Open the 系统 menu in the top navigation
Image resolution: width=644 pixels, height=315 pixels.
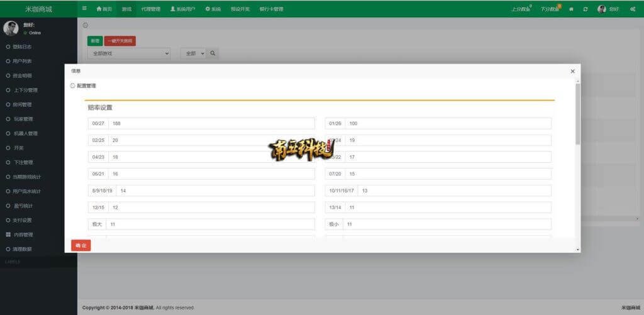(213, 9)
